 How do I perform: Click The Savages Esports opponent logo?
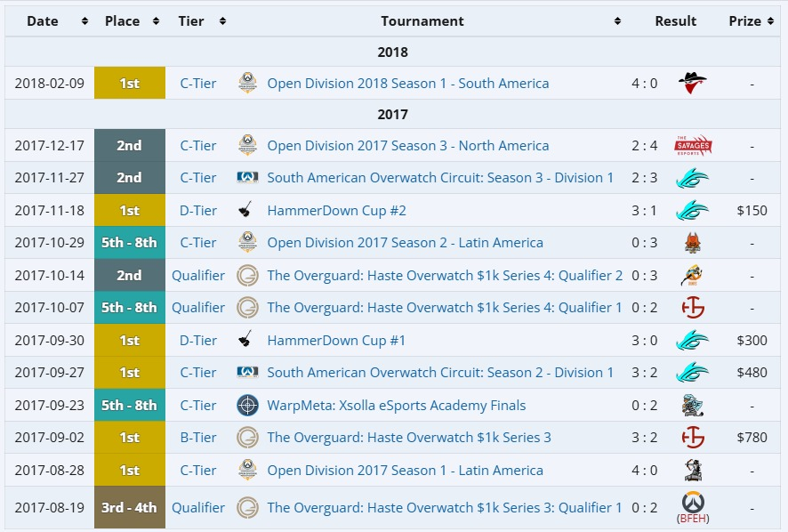(693, 145)
